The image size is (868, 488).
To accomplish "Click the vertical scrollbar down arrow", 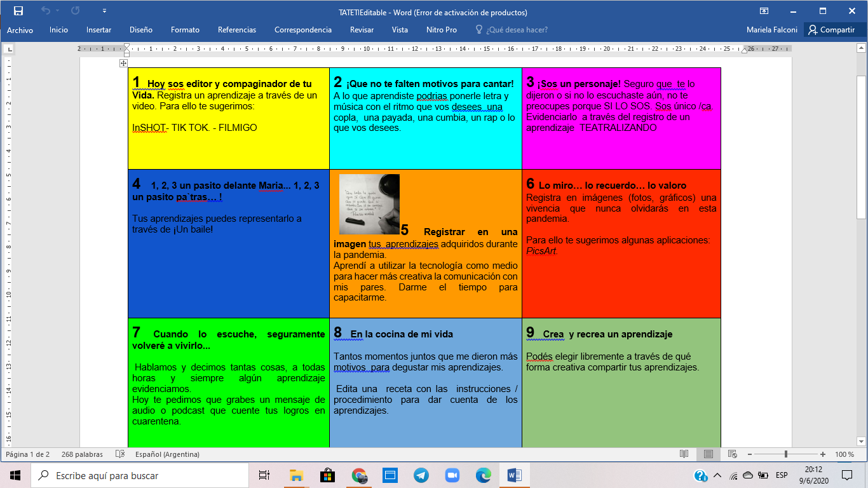I will [x=862, y=442].
